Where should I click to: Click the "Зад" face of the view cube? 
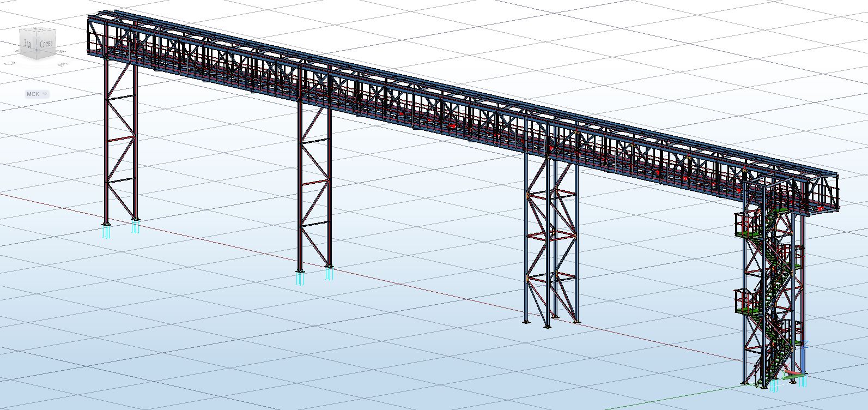pos(27,45)
